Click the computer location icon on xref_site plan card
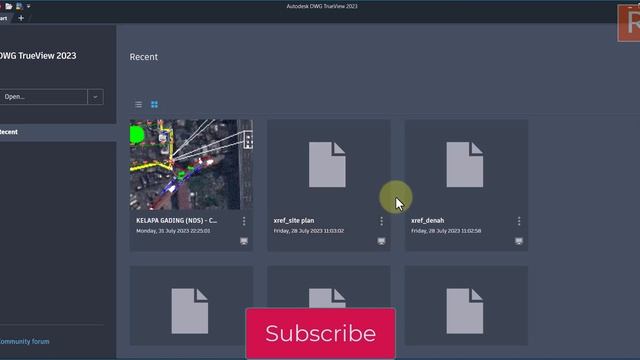 point(381,241)
